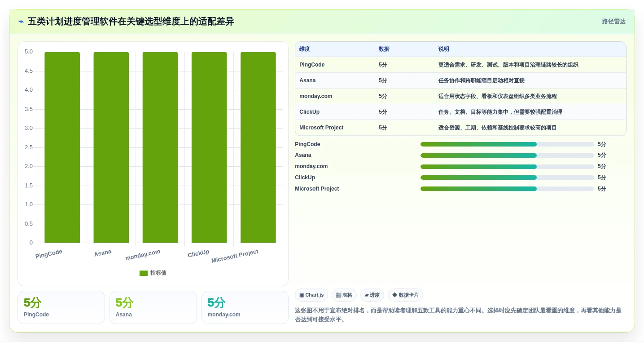Click the ClickUp label above progress bars

click(x=305, y=178)
